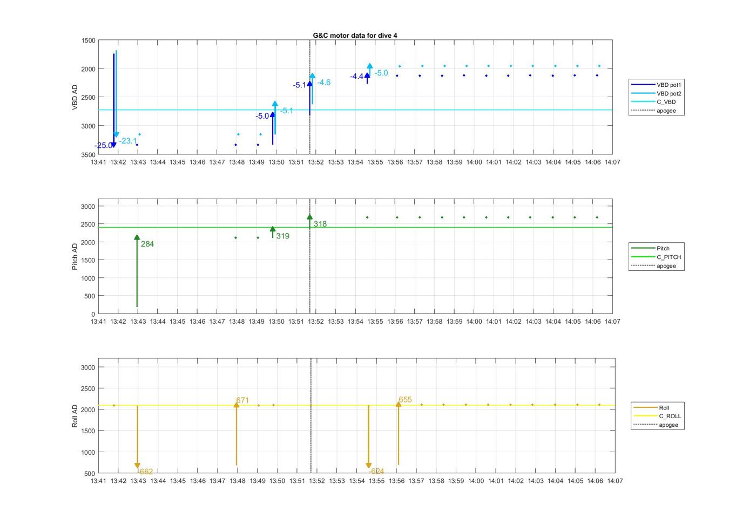This screenshot has width=756, height=532.
Task: Select the "C_PITCH" legend entry
Action: [657, 257]
